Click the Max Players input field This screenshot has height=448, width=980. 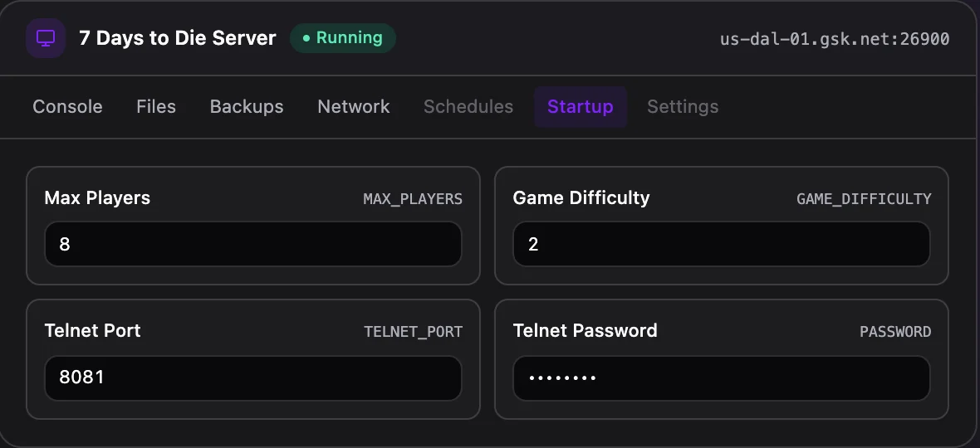tap(253, 244)
